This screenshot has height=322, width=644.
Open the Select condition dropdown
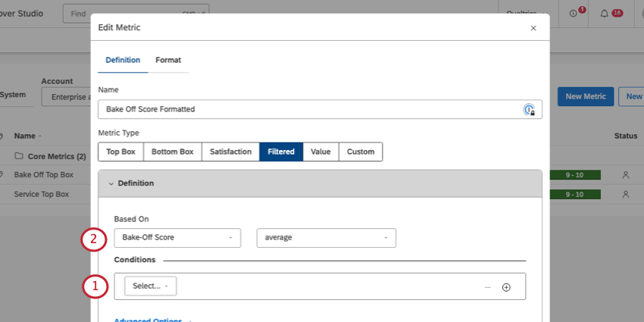click(x=150, y=286)
